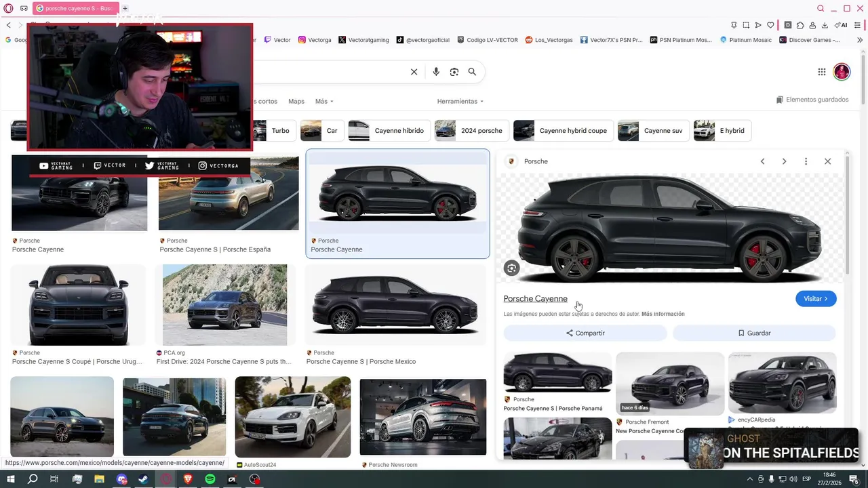The height and width of the screenshot is (488, 868).
Task: Open the Codigo LV-VECTOR bookmark
Action: coord(488,40)
